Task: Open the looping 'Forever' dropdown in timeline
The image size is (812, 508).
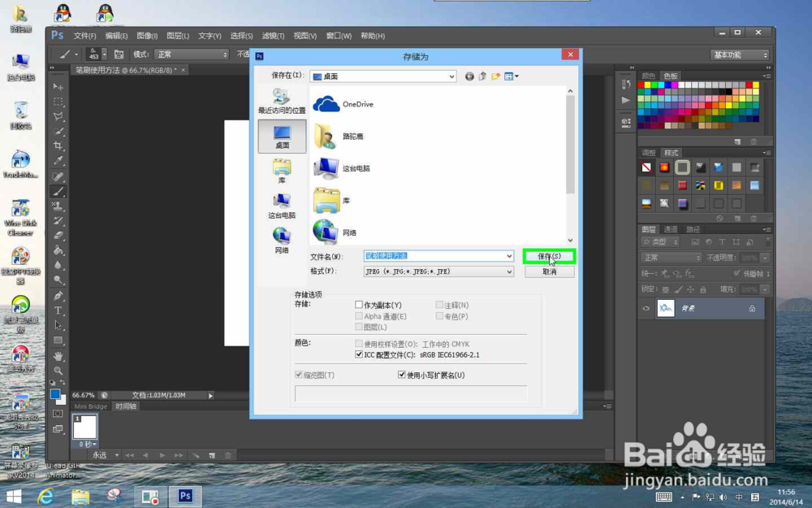Action: tap(105, 455)
